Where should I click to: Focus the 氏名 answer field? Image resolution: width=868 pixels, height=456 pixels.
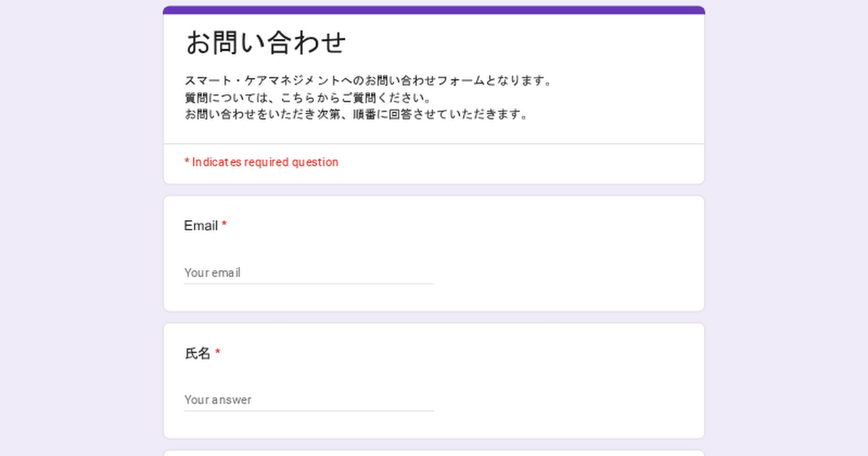click(x=309, y=400)
